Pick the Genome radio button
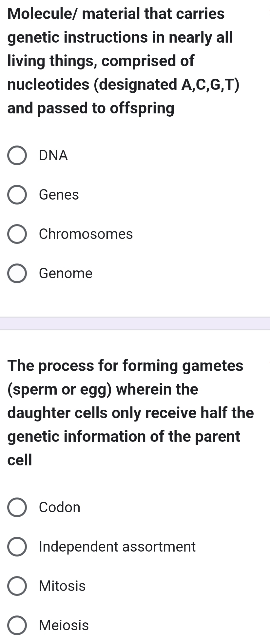The height and width of the screenshot is (644, 270). (x=17, y=273)
